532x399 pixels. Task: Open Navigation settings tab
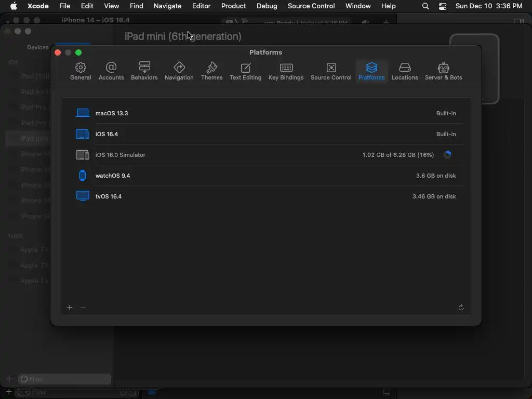point(179,71)
